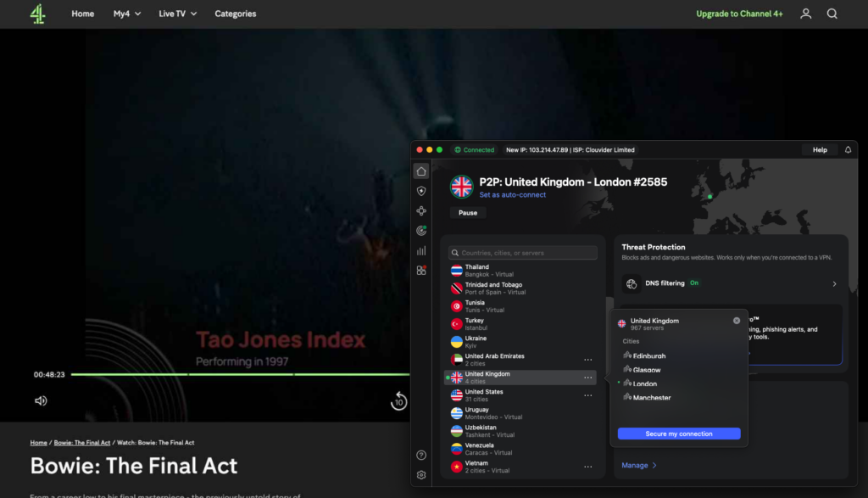868x498 pixels.
Task: Click Set as auto-connect link
Action: 513,195
